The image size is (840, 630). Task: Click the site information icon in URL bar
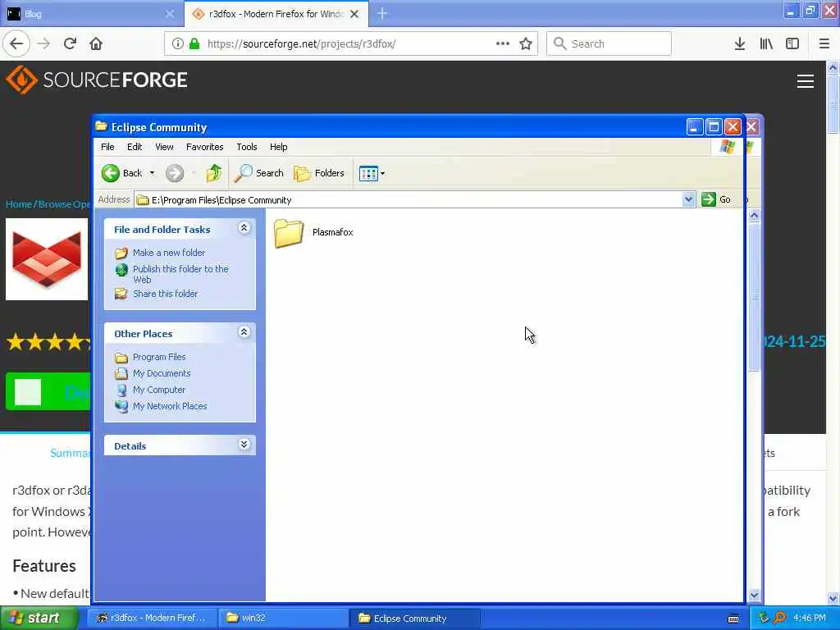tap(177, 43)
